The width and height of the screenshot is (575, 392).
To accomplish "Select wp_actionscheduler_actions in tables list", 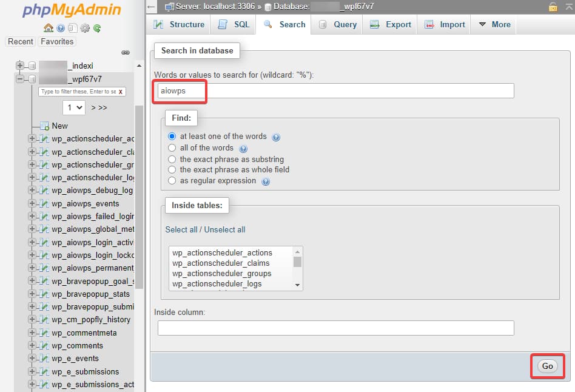I will point(222,253).
